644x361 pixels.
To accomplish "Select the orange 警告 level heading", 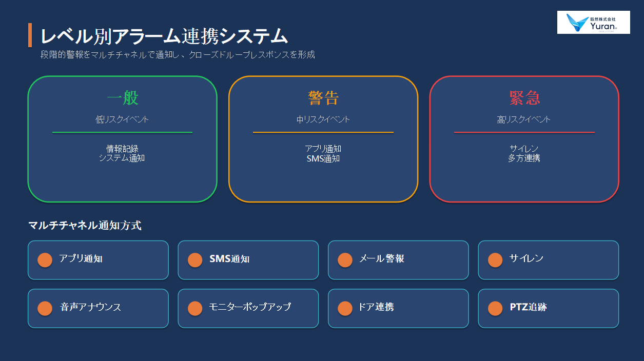I will pyautogui.click(x=323, y=97).
